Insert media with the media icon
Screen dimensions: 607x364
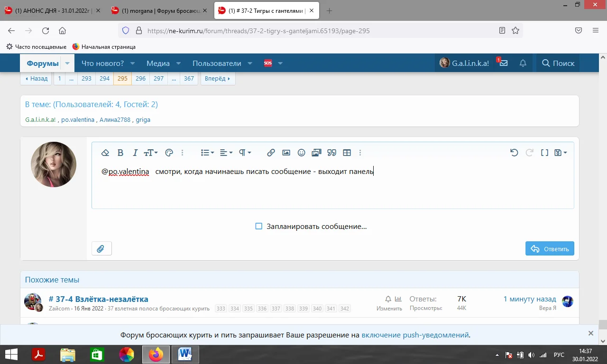click(x=316, y=153)
